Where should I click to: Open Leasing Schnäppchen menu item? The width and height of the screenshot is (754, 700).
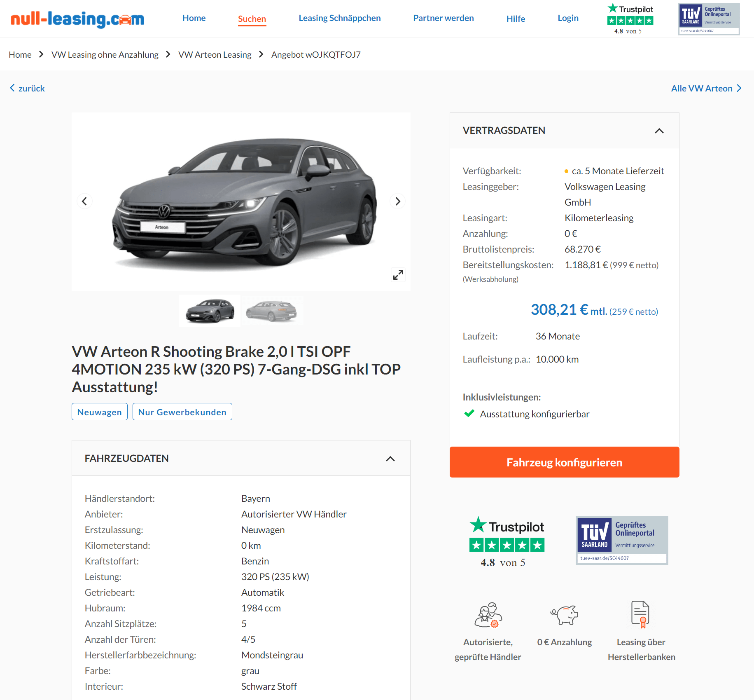(x=340, y=18)
